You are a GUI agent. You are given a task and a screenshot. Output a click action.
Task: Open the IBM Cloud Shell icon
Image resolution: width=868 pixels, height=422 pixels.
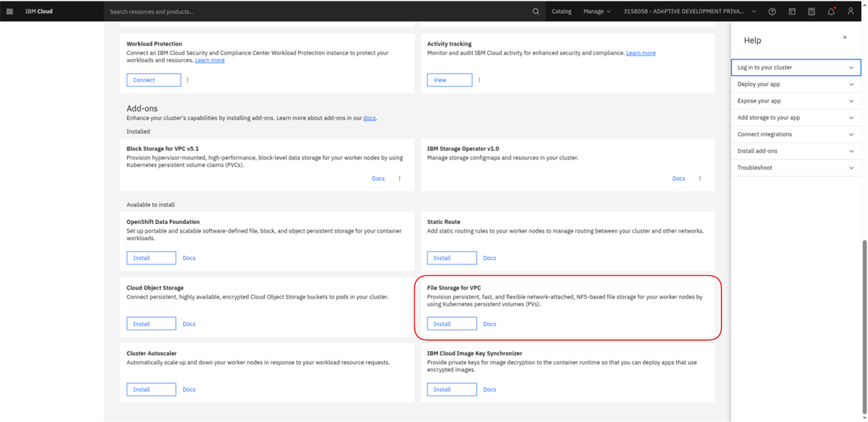click(792, 12)
